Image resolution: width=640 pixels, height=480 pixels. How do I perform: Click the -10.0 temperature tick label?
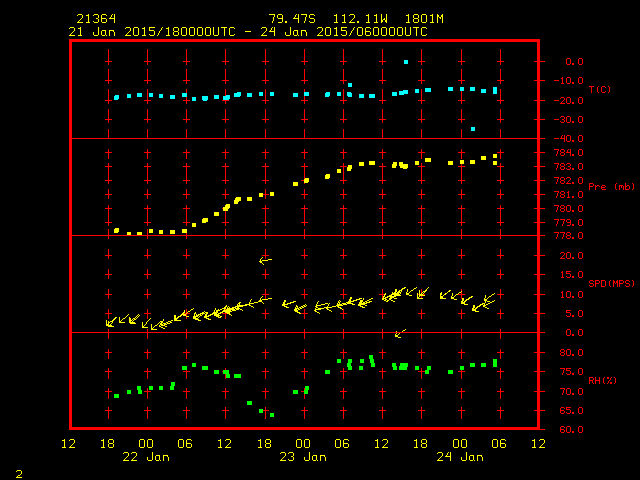point(569,80)
